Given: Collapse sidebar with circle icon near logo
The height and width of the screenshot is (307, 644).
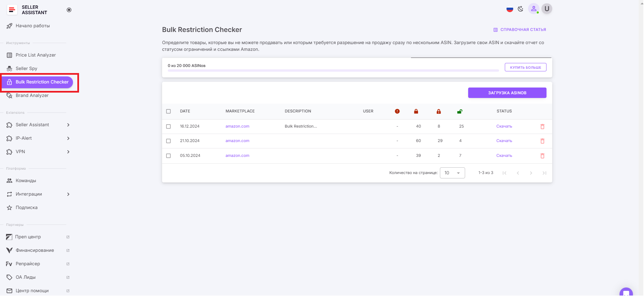Looking at the screenshot, I should [x=69, y=10].
